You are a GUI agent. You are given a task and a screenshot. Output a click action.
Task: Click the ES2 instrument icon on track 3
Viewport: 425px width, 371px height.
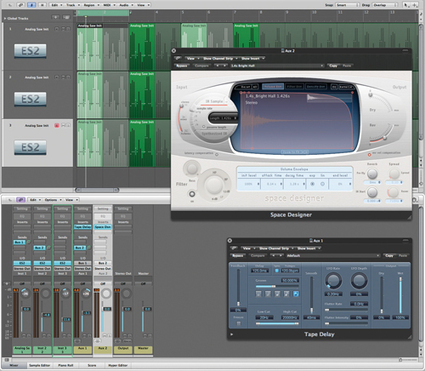(30, 147)
